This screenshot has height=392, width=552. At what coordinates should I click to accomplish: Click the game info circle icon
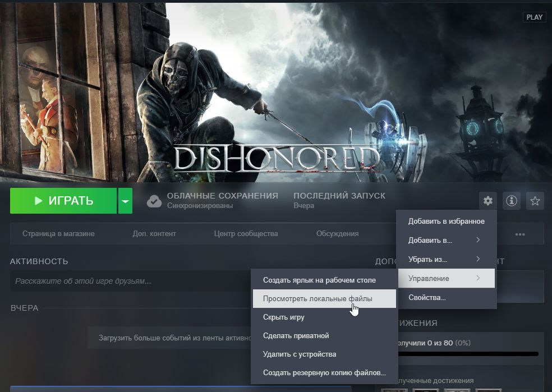pos(511,201)
